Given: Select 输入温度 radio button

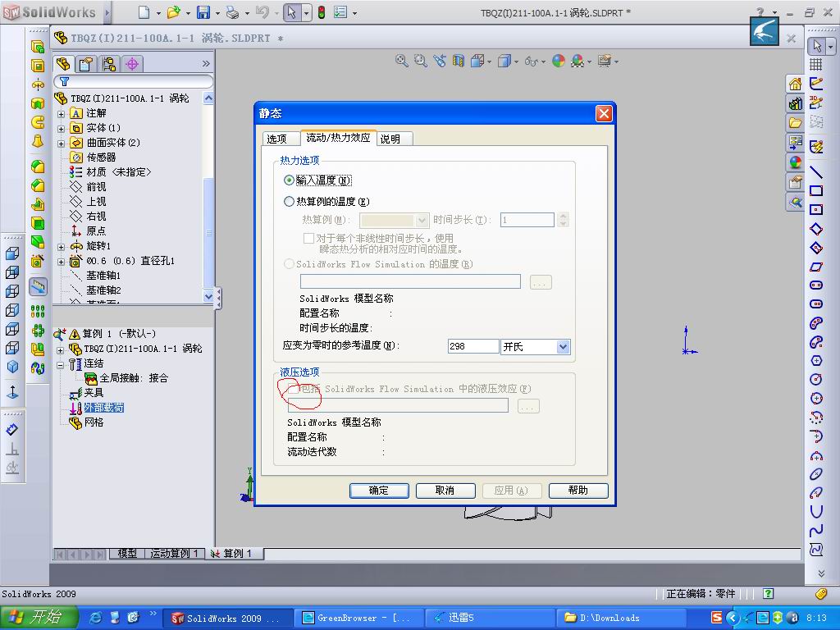Looking at the screenshot, I should click(x=289, y=180).
